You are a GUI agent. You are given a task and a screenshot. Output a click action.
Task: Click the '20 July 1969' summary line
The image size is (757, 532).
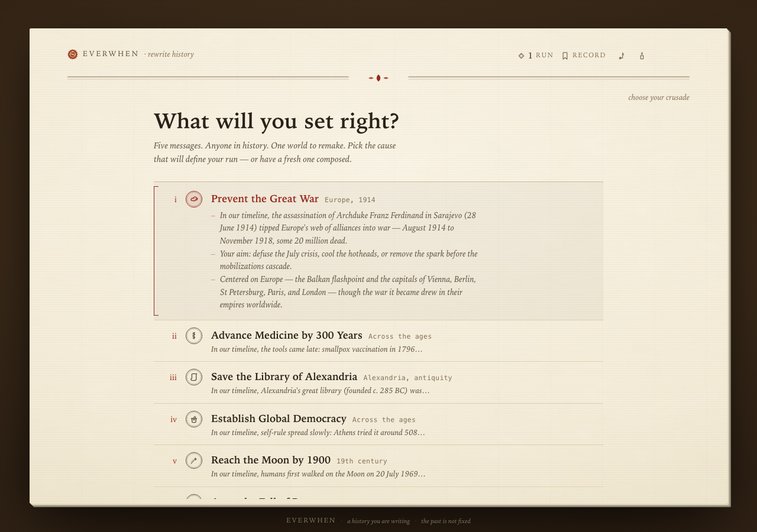tap(318, 474)
